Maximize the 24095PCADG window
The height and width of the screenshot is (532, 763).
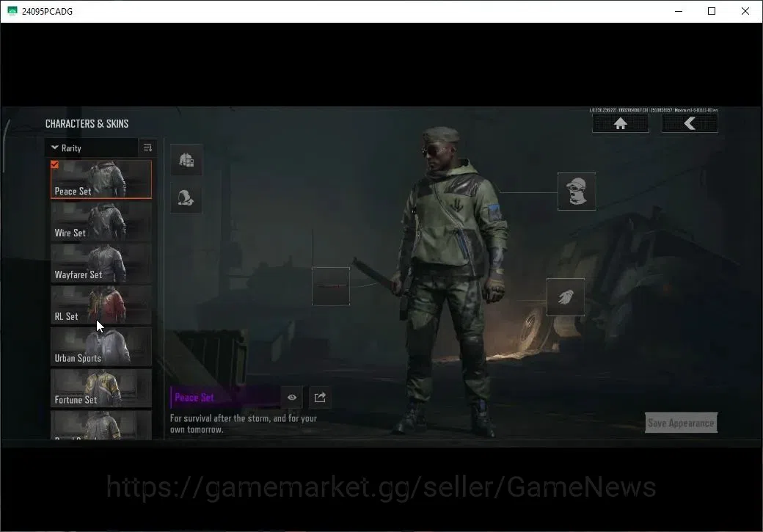[x=712, y=11]
